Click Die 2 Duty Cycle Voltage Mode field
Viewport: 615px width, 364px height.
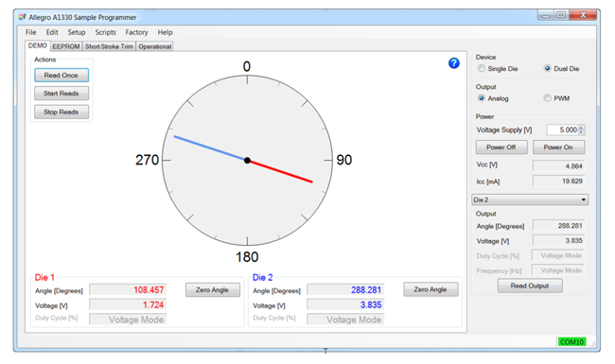[x=345, y=320]
